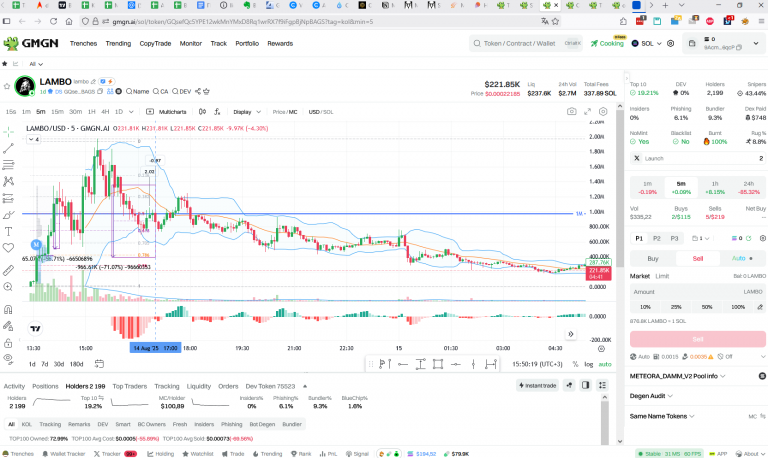Toggle side-panel layout in holders toolbar
This screenshot has width=768, height=458.
(585, 386)
